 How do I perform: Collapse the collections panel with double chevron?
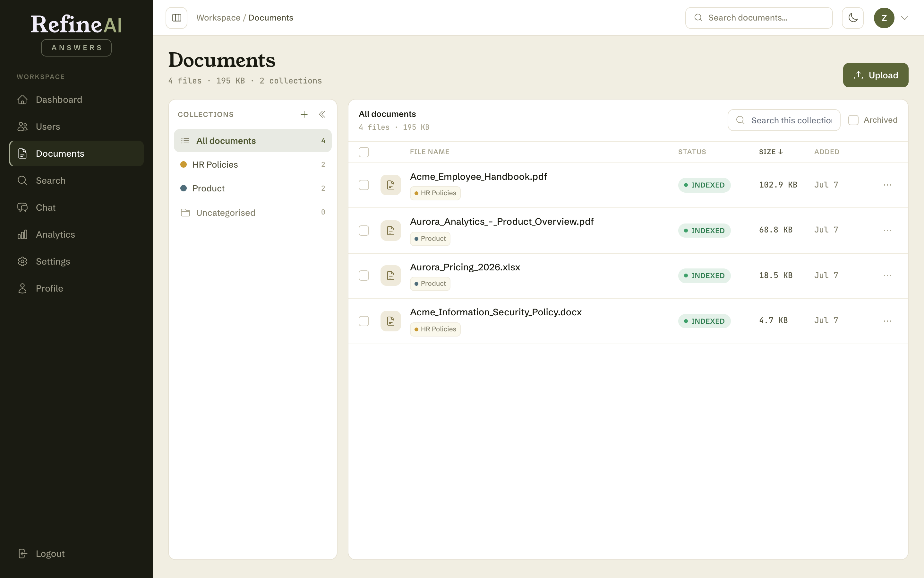(x=322, y=114)
